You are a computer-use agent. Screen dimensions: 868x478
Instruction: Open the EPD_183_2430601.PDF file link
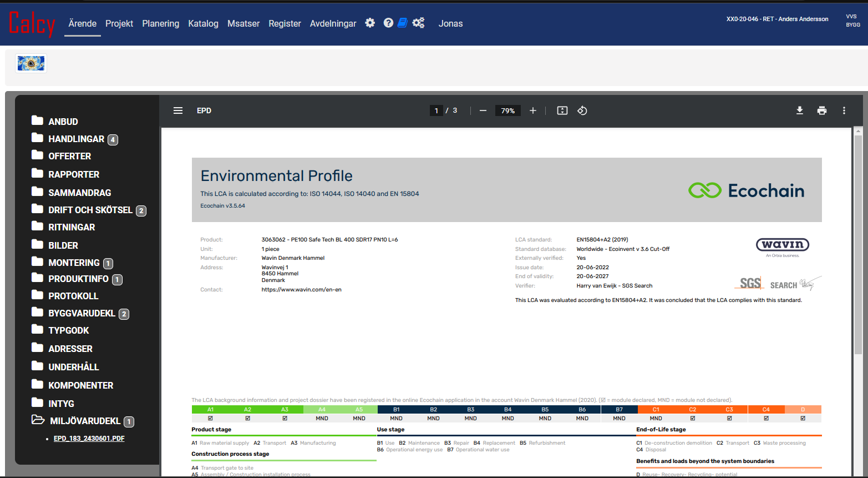point(89,439)
